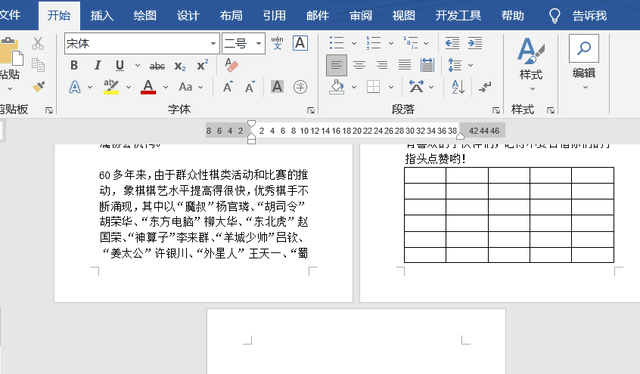Click the numbered list icon
This screenshot has width=640, height=374.
[374, 43]
